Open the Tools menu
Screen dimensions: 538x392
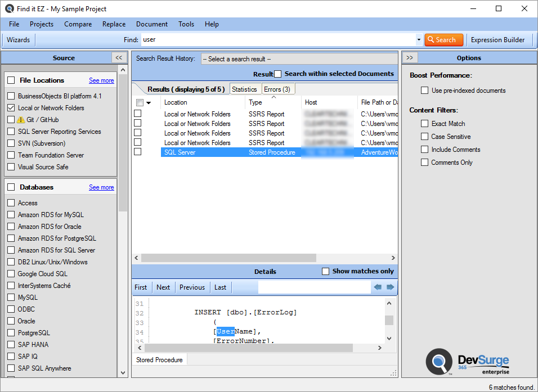click(186, 24)
